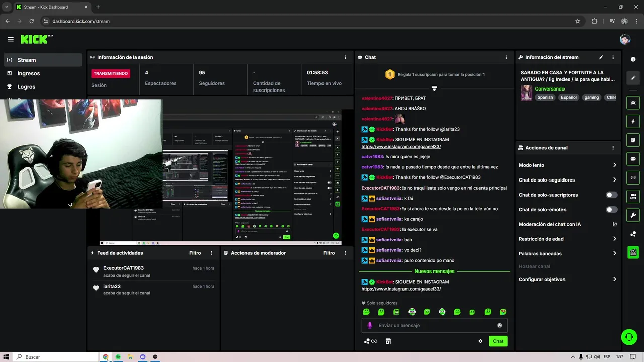Click the green Chat send button

click(498, 341)
